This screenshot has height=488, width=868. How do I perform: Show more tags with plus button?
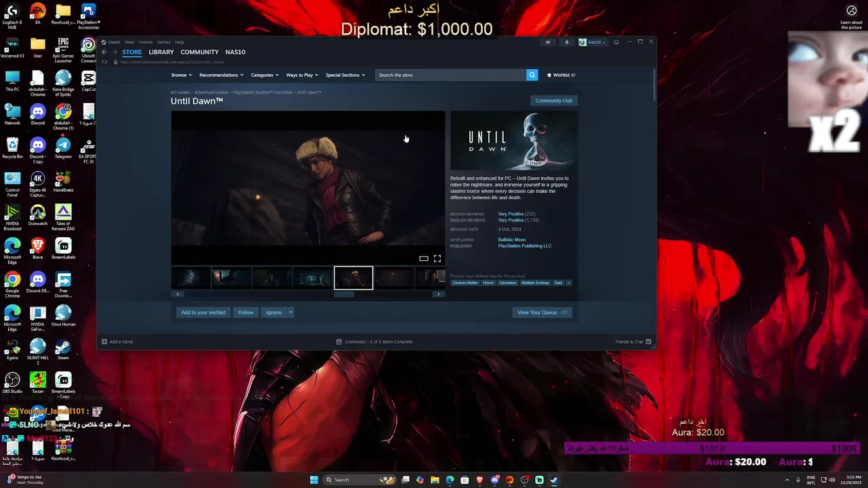pos(569,283)
